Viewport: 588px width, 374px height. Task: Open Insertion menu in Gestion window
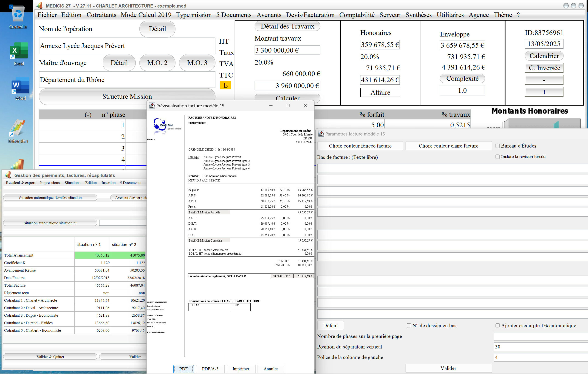point(108,183)
